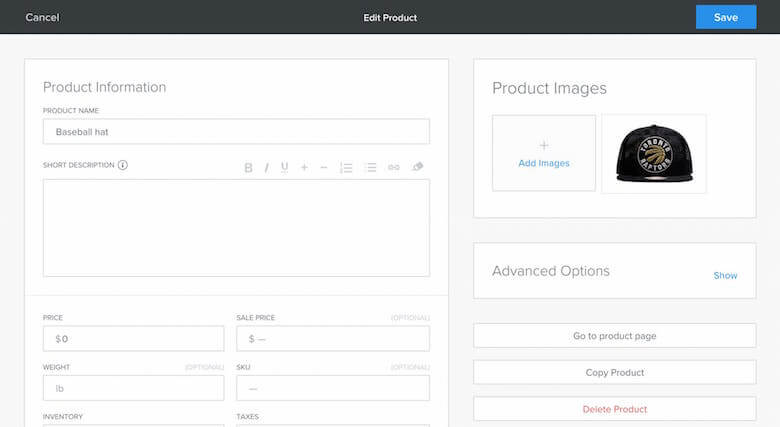This screenshot has height=427, width=780.
Task: Click the Delete Product button
Action: click(x=614, y=409)
